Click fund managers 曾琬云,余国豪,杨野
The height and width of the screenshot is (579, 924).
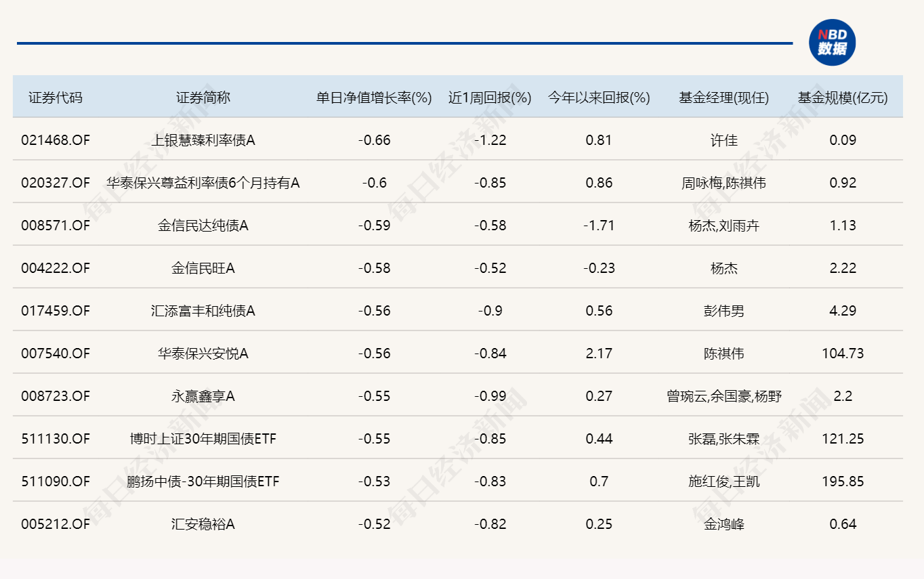pos(723,396)
